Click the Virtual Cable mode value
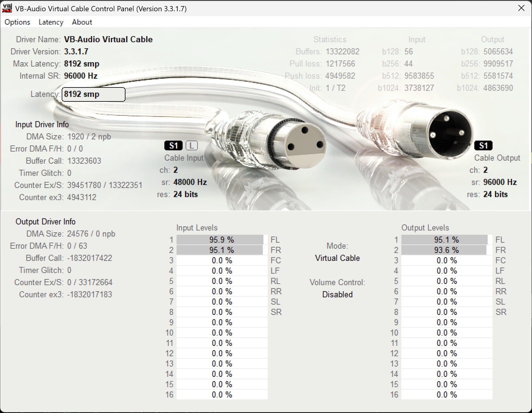 [x=338, y=258]
